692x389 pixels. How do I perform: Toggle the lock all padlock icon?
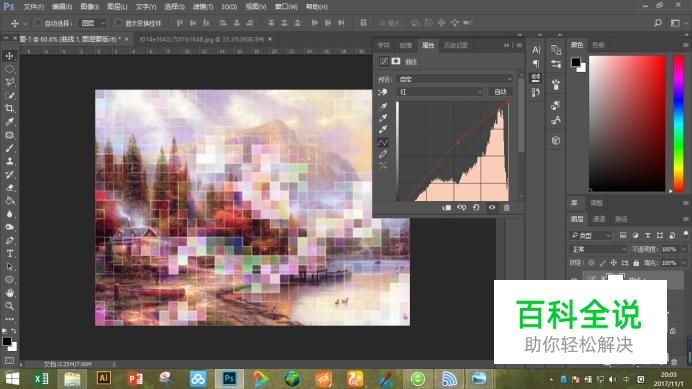[636, 263]
